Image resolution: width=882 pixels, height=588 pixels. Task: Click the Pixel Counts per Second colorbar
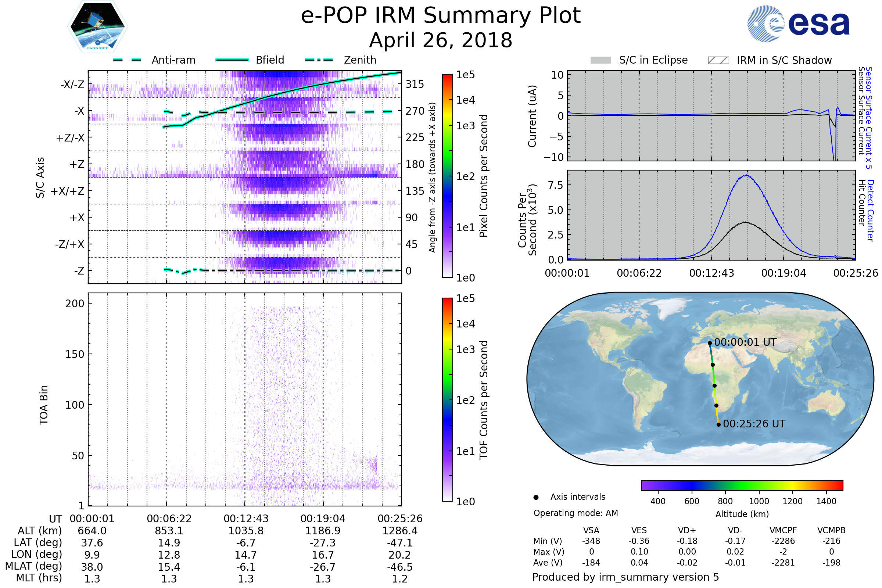click(x=447, y=176)
